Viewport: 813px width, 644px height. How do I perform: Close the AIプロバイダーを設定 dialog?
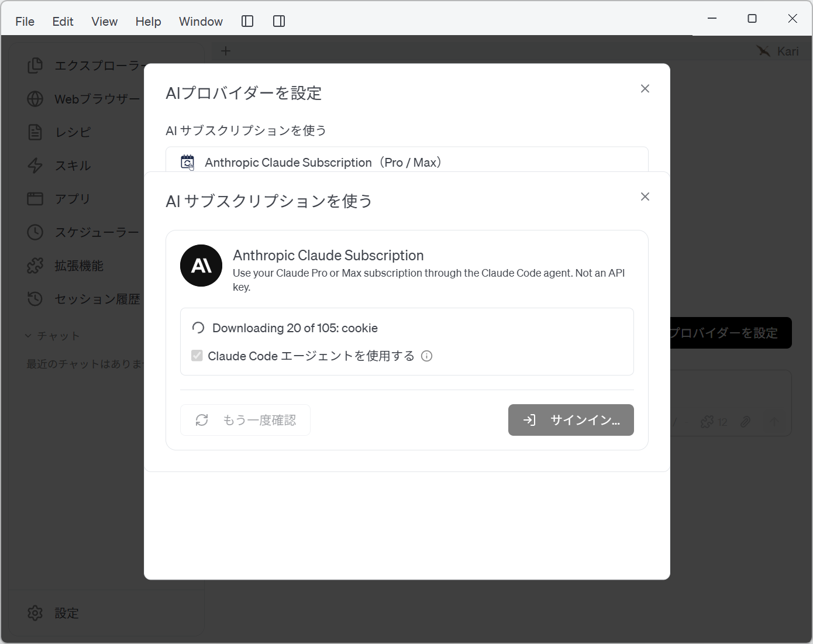(645, 88)
